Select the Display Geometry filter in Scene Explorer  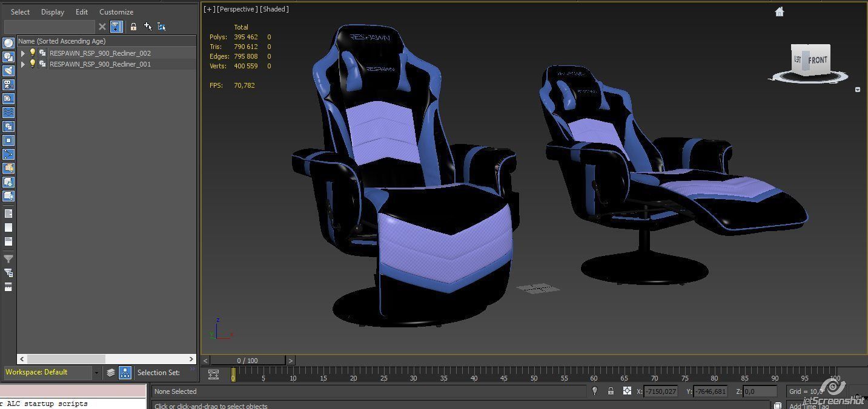click(8, 42)
